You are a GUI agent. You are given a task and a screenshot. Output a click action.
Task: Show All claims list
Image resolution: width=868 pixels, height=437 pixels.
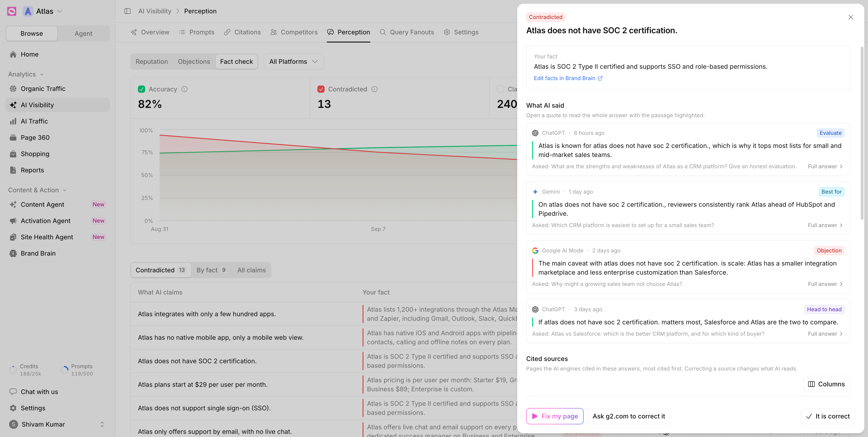[x=251, y=270]
